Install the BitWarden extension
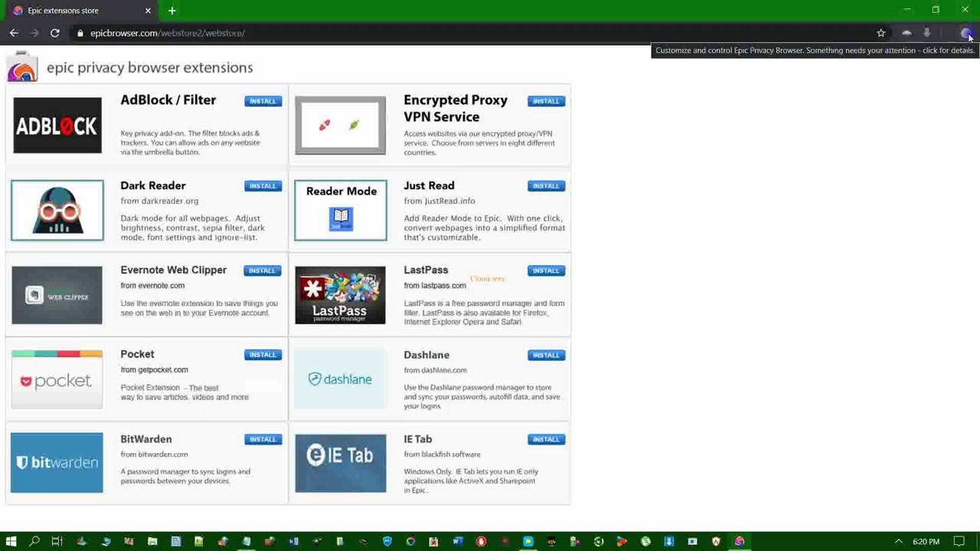This screenshot has height=551, width=980. (263, 439)
